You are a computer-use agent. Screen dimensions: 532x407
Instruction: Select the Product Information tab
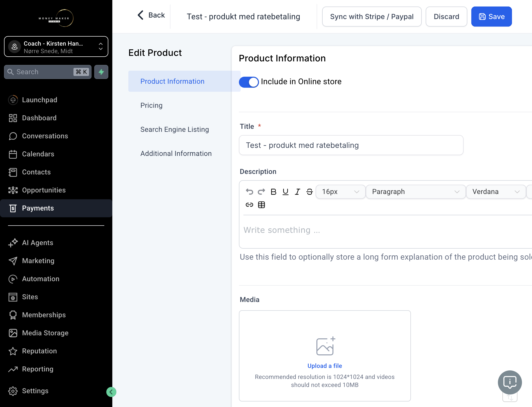coord(185,81)
